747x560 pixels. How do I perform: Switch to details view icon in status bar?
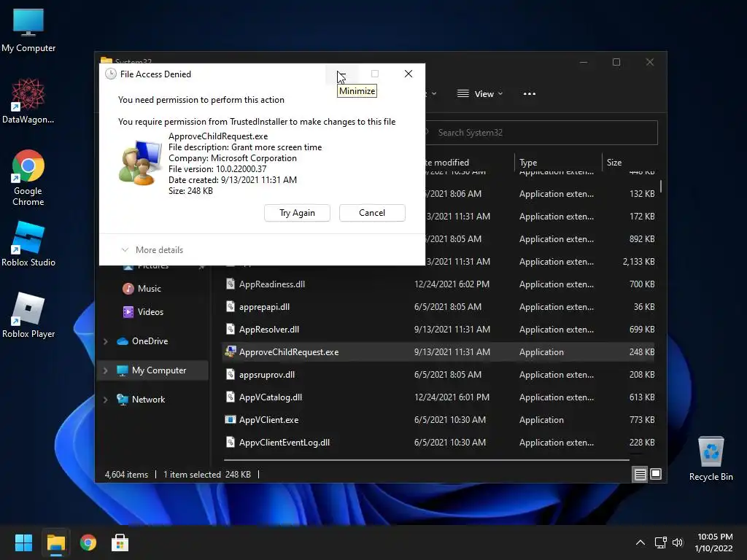640,474
